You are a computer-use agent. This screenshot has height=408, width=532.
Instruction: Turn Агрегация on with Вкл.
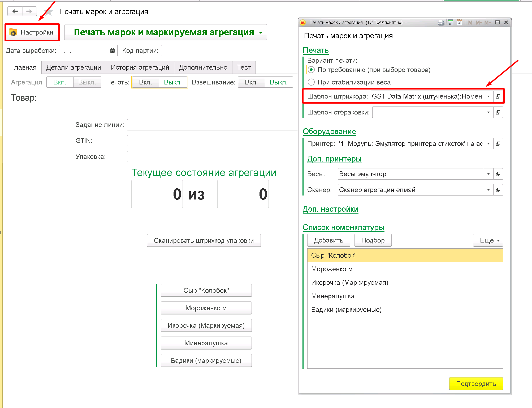(60, 82)
